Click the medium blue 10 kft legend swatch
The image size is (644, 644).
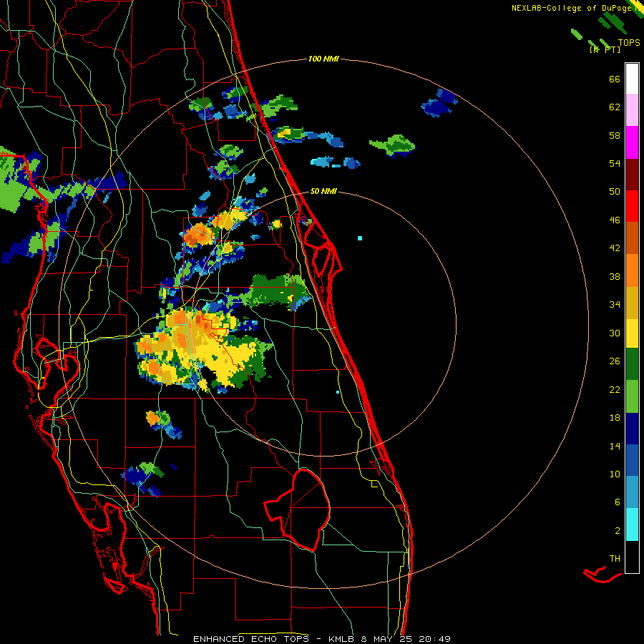(632, 460)
